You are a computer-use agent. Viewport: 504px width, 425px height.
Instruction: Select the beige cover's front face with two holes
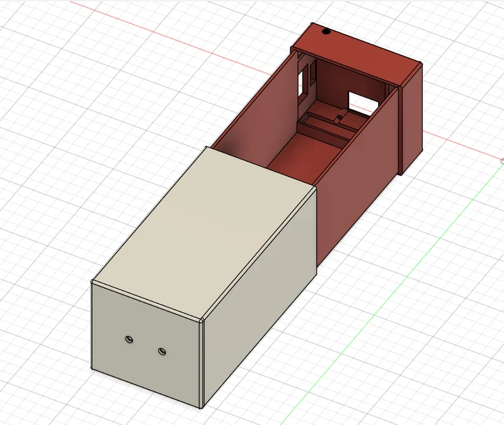147,345
